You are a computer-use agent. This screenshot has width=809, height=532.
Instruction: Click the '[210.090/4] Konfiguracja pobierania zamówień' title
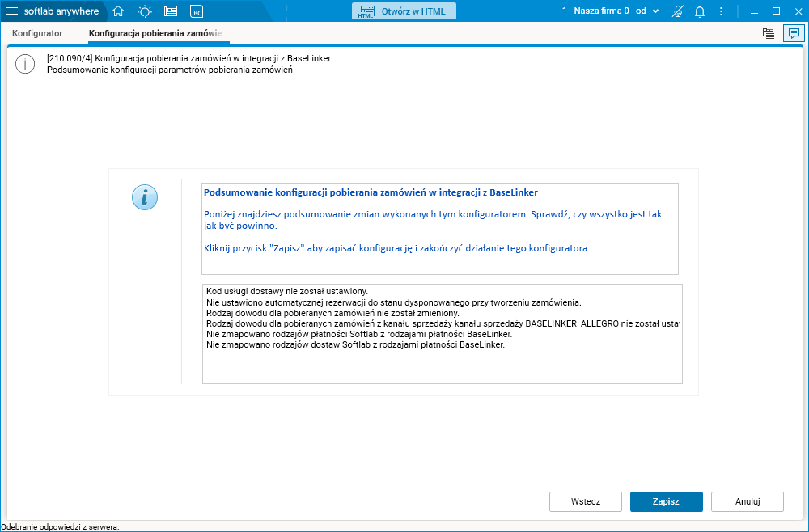[x=188, y=58]
